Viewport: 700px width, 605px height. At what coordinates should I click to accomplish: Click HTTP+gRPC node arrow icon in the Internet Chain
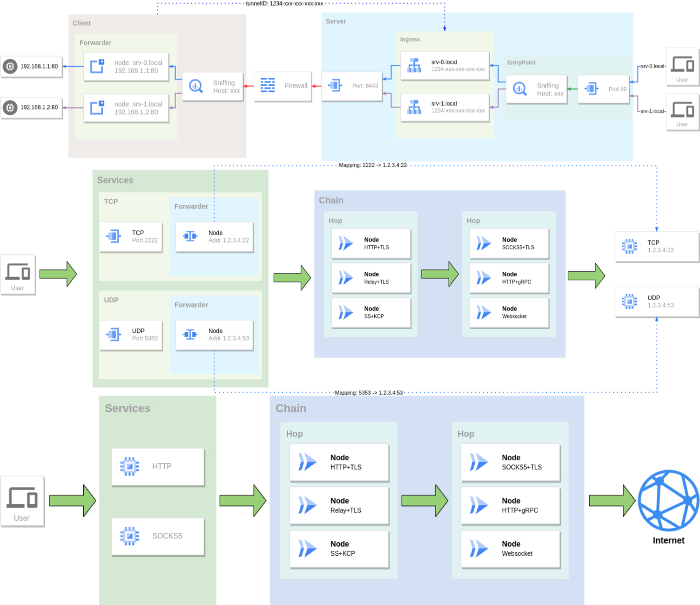(479, 505)
